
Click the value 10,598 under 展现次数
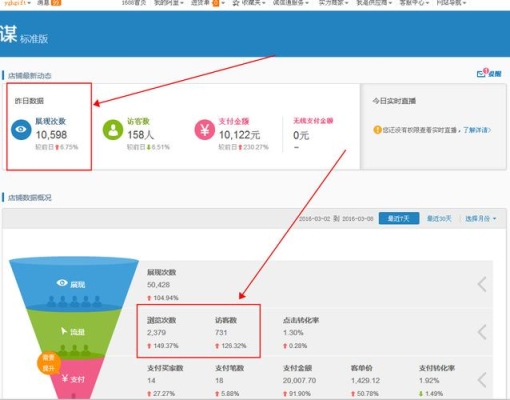pos(51,135)
